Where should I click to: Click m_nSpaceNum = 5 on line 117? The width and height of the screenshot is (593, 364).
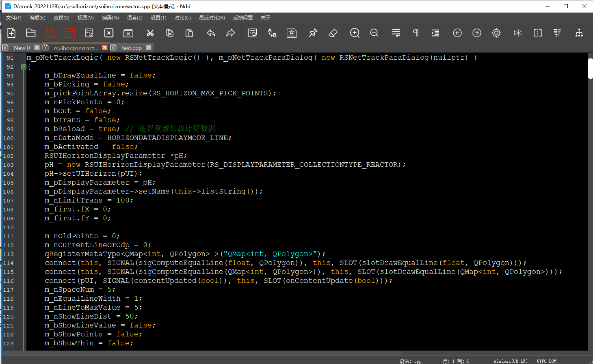pyautogui.click(x=80, y=289)
